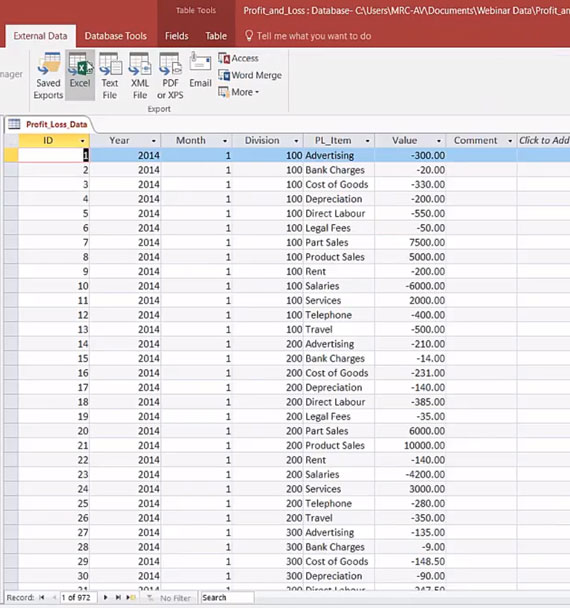
Task: Select row selector for record ID 5
Action: tap(11, 213)
